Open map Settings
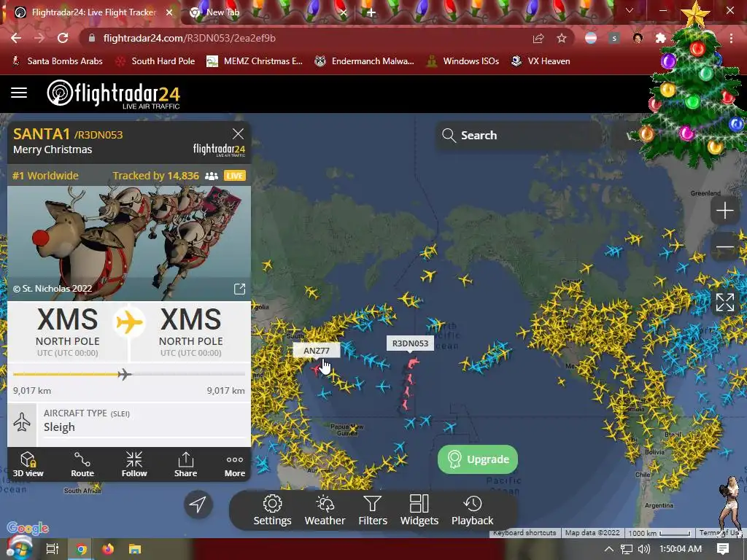 pyautogui.click(x=272, y=510)
